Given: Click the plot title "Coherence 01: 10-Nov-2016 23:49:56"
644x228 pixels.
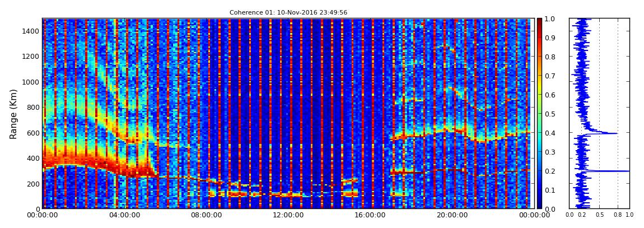Looking at the screenshot, I should pos(288,12).
